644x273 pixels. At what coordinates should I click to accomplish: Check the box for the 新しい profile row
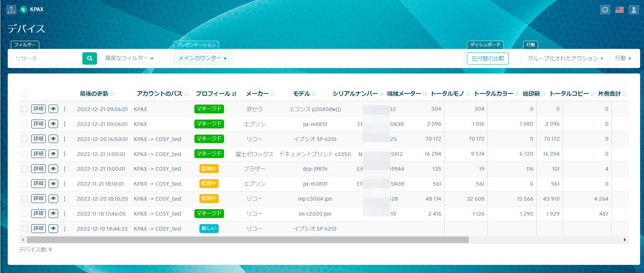(25, 229)
